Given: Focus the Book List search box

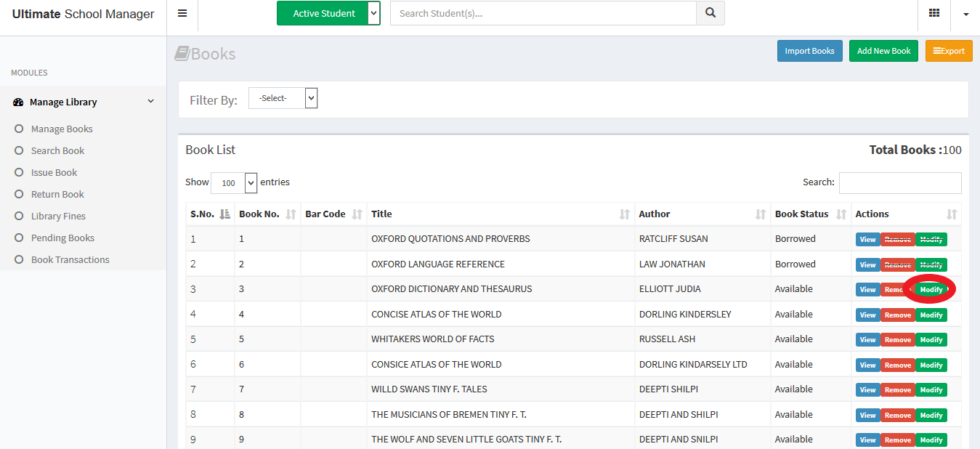Looking at the screenshot, I should 900,182.
